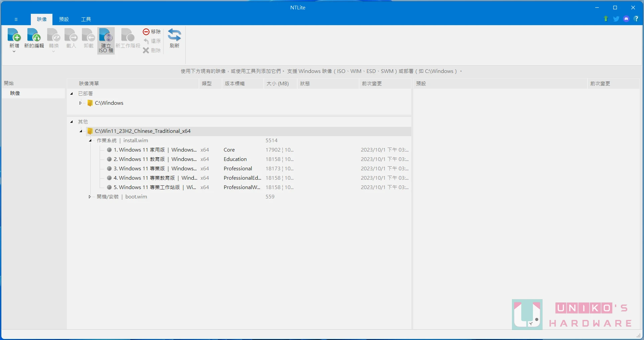Click the Professional version flag cell
The image size is (644, 340).
[238, 169]
